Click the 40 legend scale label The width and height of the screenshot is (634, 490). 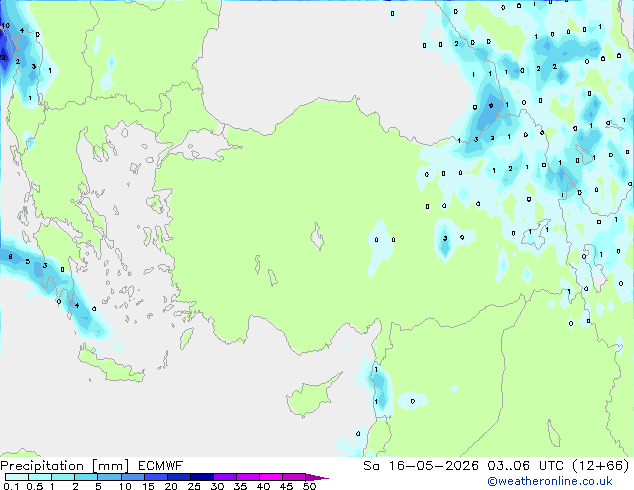click(x=263, y=486)
